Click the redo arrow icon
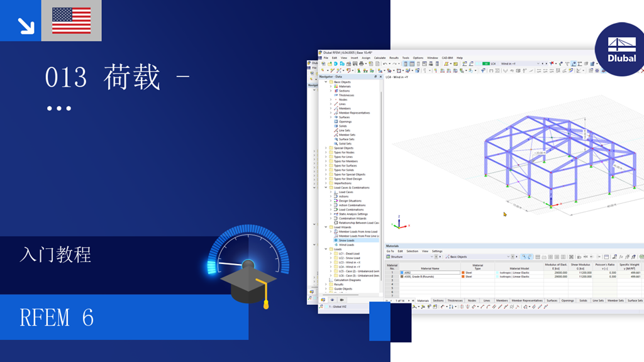 point(395,64)
